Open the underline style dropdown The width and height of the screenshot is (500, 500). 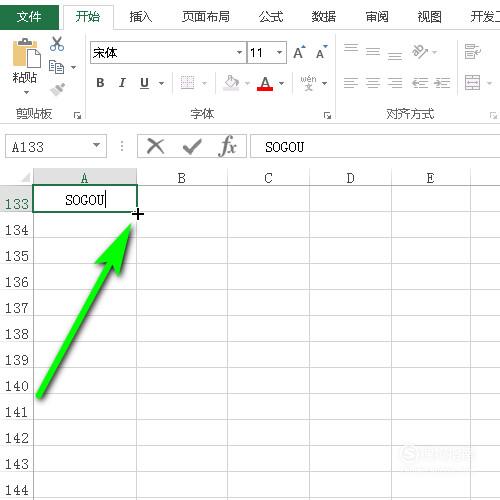(161, 83)
